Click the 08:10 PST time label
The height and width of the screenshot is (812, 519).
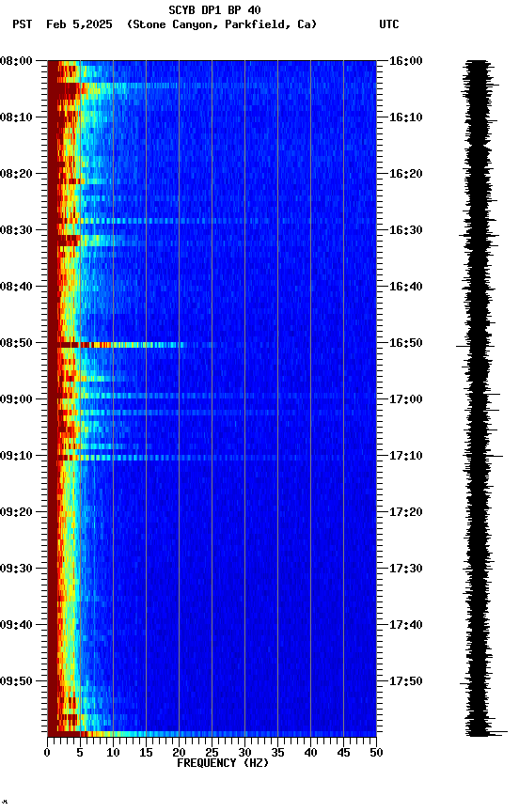[x=16, y=117]
